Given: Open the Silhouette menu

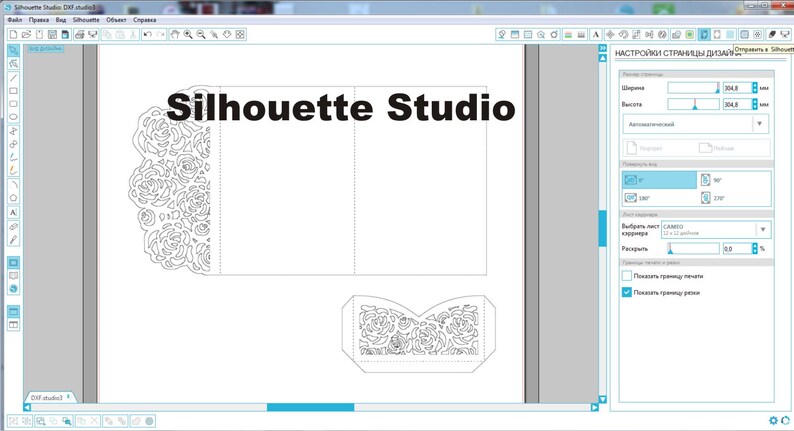Looking at the screenshot, I should [86, 20].
